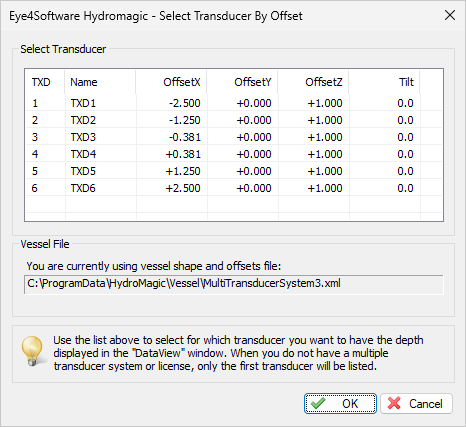Click the TXD column header

(x=45, y=82)
